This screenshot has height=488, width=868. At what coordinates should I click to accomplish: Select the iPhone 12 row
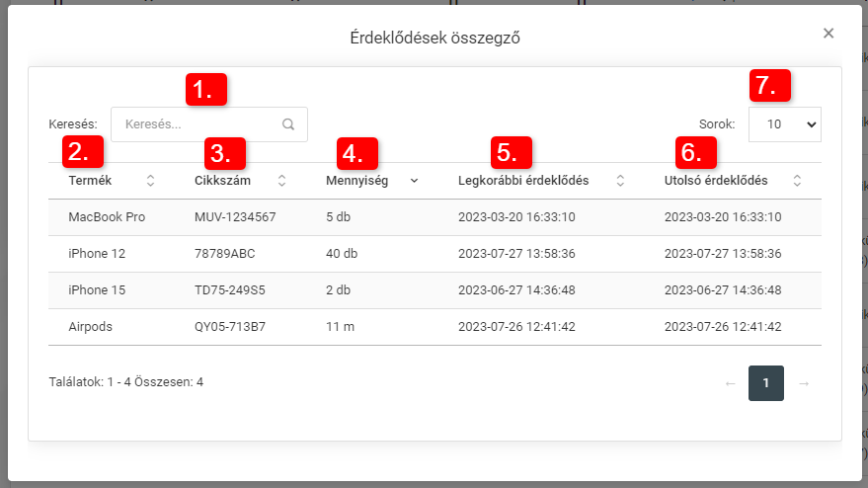97,254
